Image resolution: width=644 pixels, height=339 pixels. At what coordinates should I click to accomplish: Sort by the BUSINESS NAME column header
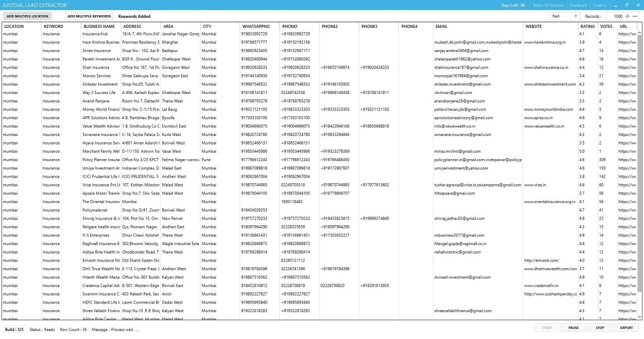(99, 26)
